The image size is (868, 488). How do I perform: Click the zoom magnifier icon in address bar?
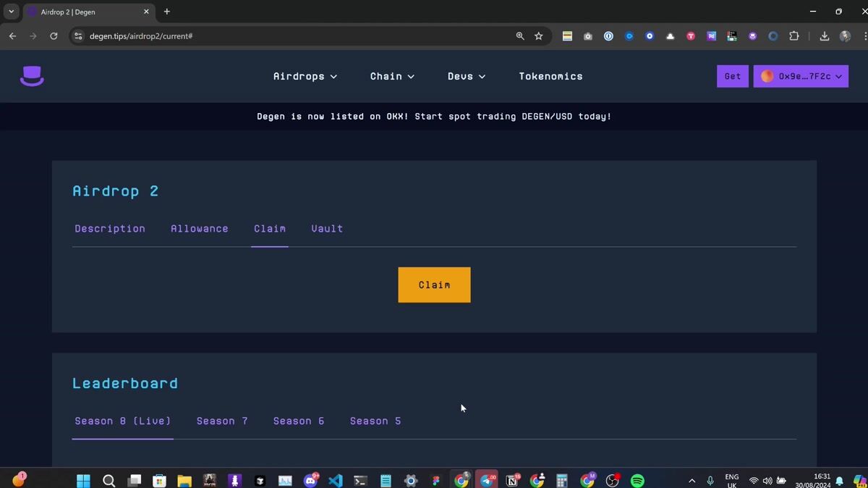pos(519,36)
